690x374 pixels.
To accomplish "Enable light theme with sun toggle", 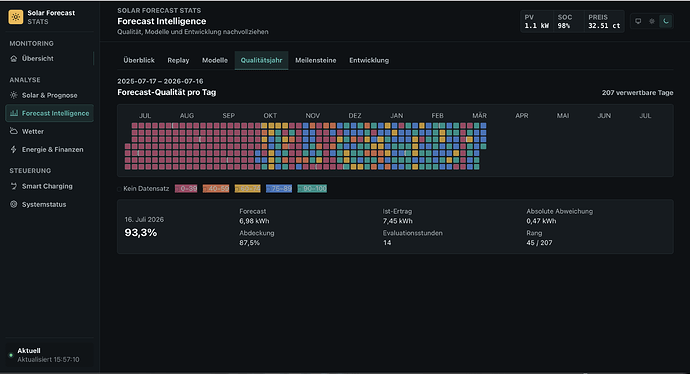I will pos(652,21).
